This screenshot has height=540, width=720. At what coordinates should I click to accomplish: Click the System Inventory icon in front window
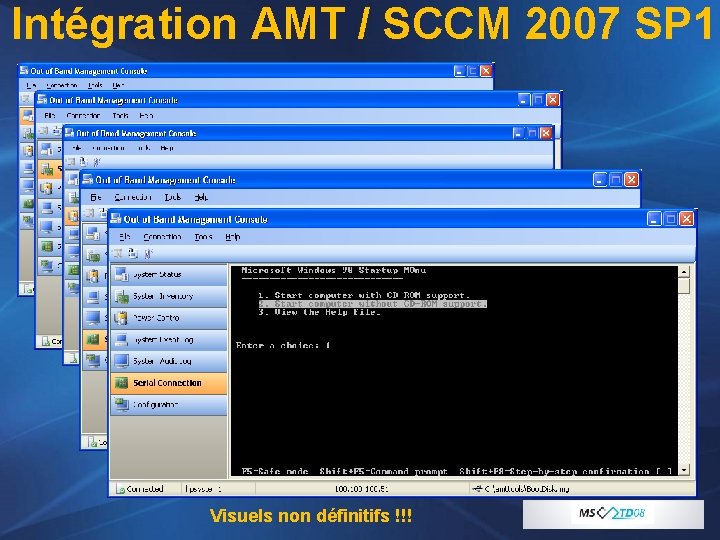pos(122,297)
